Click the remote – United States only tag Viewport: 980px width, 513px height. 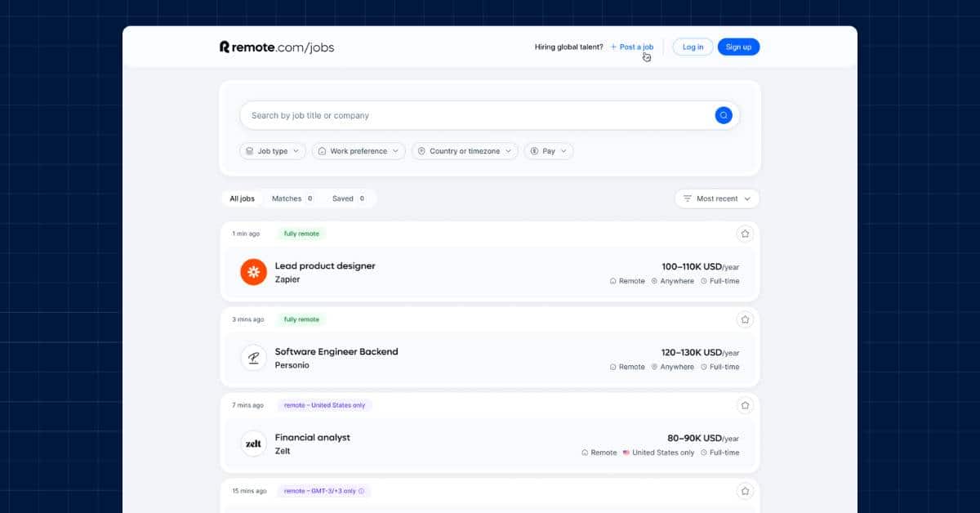(324, 405)
